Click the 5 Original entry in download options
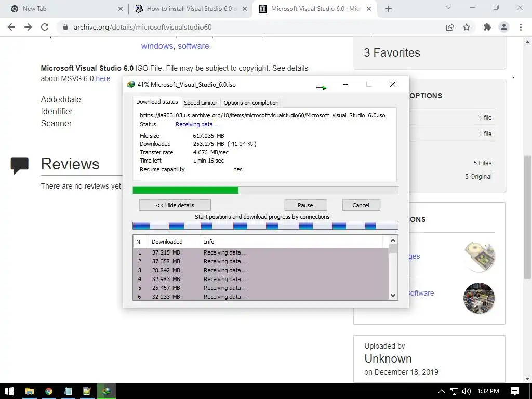The image size is (532, 399). (x=478, y=177)
